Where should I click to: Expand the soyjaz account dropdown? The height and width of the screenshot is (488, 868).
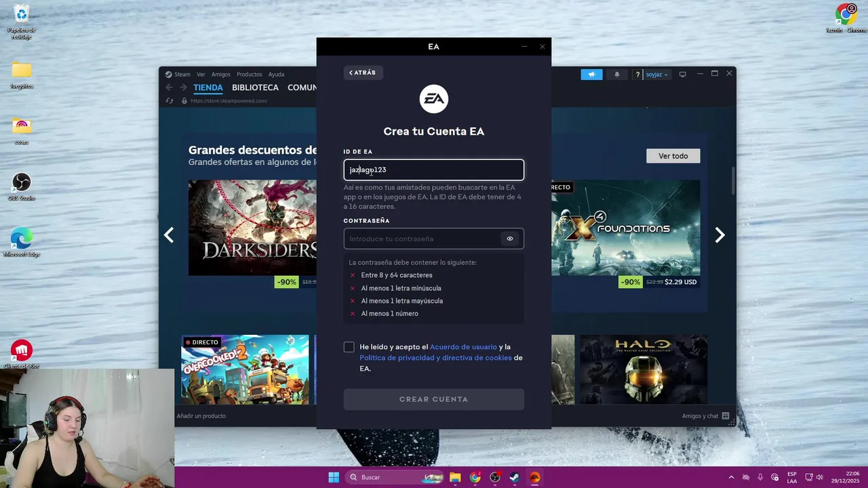(656, 75)
